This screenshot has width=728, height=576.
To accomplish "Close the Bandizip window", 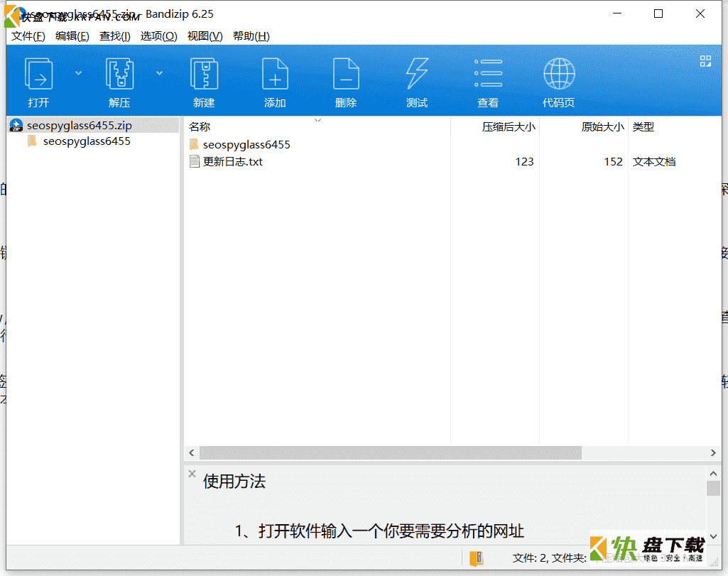I will (x=700, y=13).
